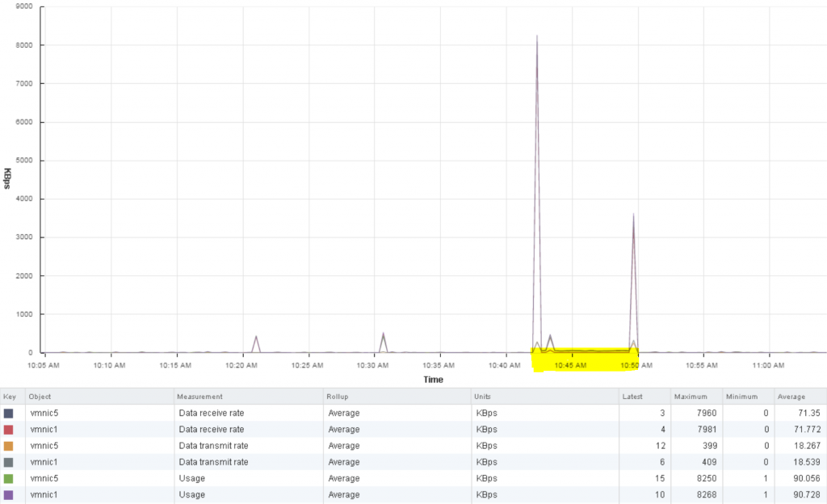
Task: Click the Data transmit rate cell for vmnic1
Action: click(213, 462)
